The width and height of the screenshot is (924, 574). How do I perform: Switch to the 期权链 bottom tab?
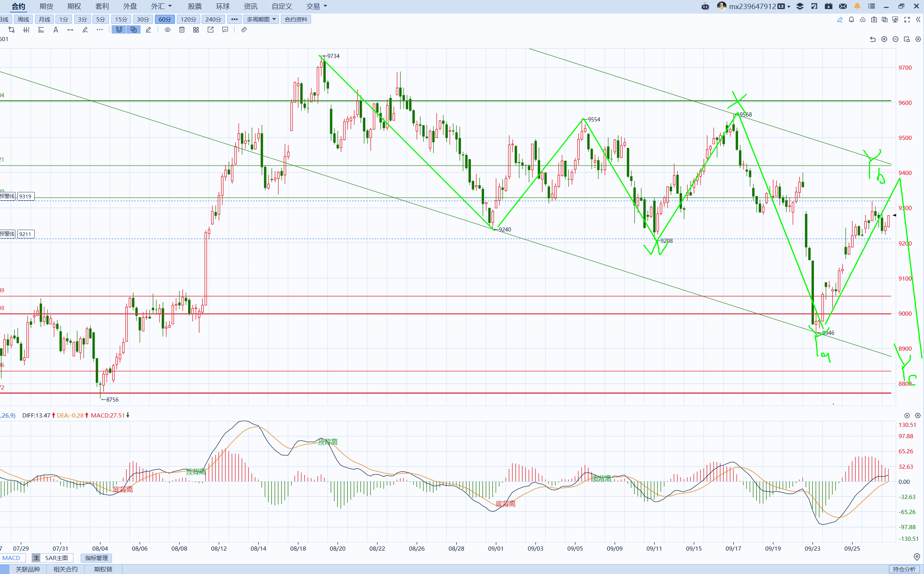[x=103, y=569]
